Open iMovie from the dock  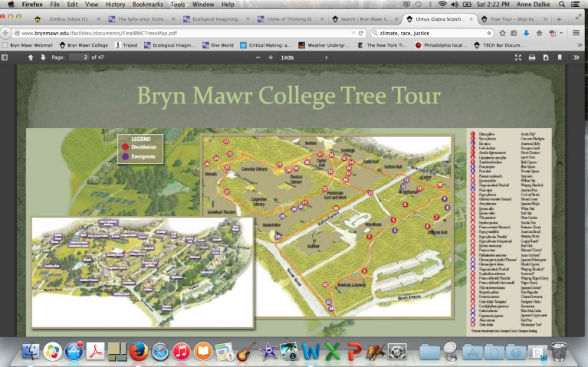pos(268,352)
